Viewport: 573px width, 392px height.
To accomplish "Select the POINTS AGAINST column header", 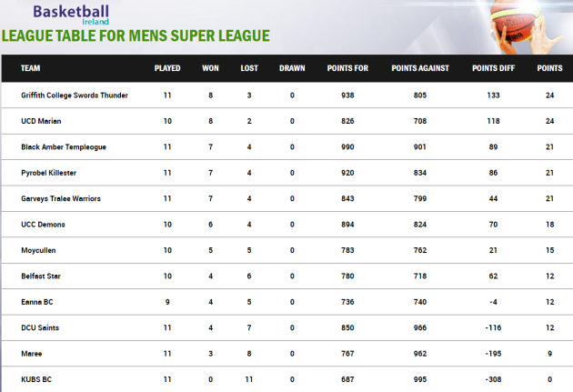I will pyautogui.click(x=420, y=68).
